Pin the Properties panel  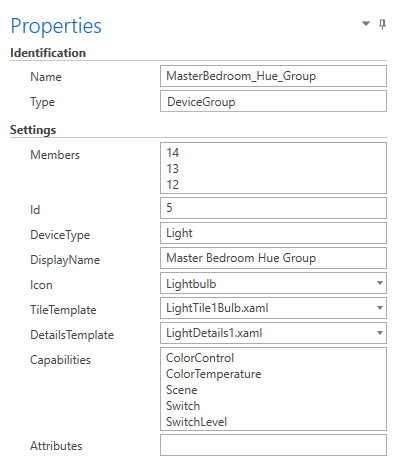(x=383, y=24)
